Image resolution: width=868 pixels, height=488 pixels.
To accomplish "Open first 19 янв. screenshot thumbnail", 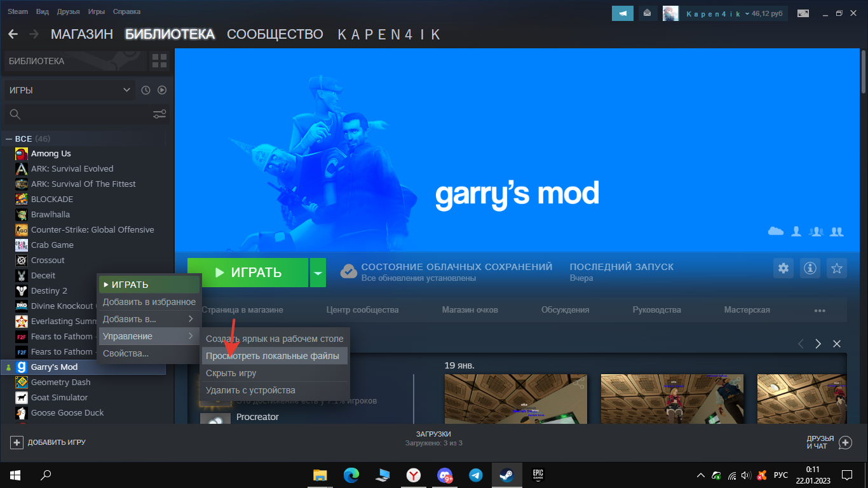I will tap(516, 398).
